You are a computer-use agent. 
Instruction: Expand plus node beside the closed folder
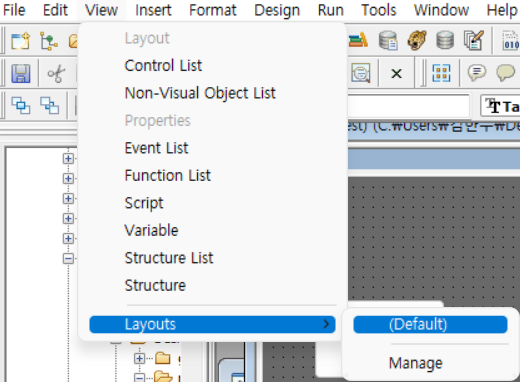pos(140,359)
